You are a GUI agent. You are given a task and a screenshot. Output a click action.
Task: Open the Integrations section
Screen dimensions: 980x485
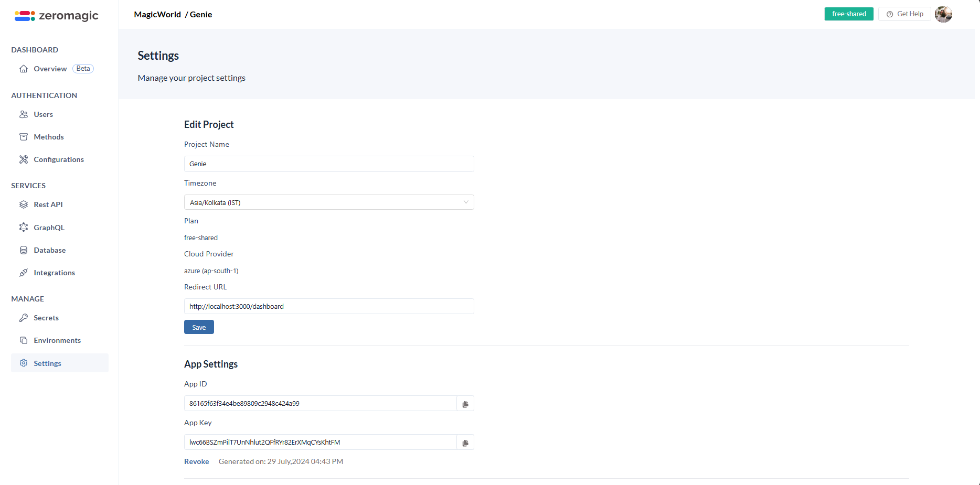click(24, 273)
